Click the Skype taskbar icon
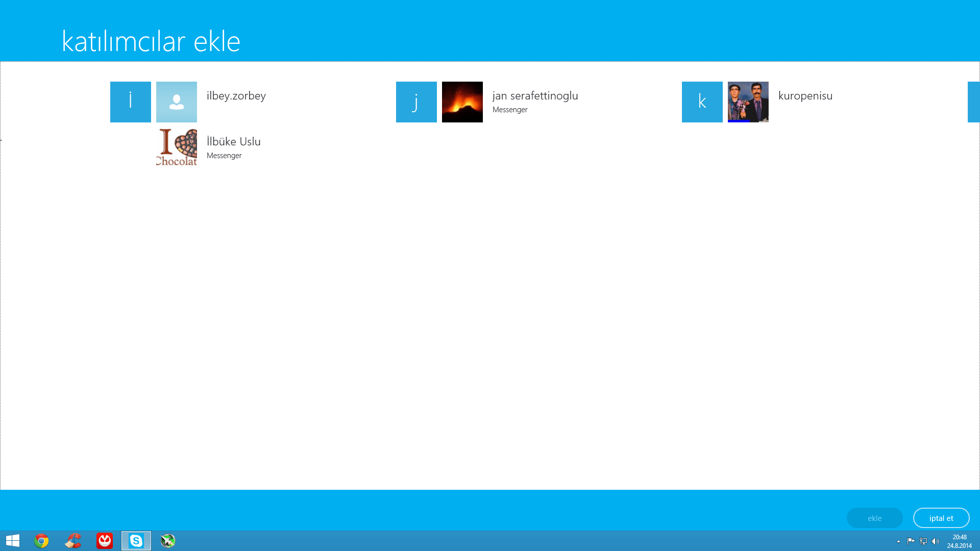Viewport: 980px width, 551px height. point(136,541)
